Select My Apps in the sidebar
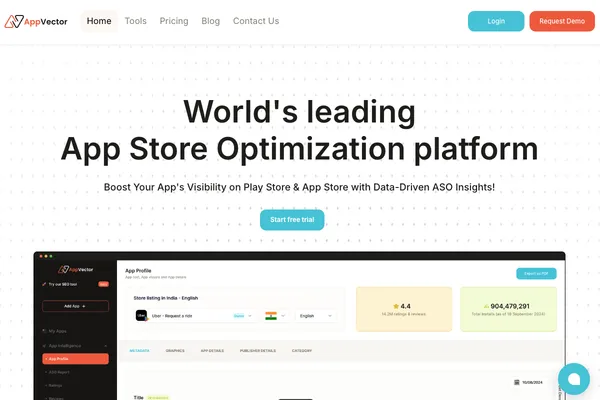Image resolution: width=600 pixels, height=400 pixels. click(57, 331)
